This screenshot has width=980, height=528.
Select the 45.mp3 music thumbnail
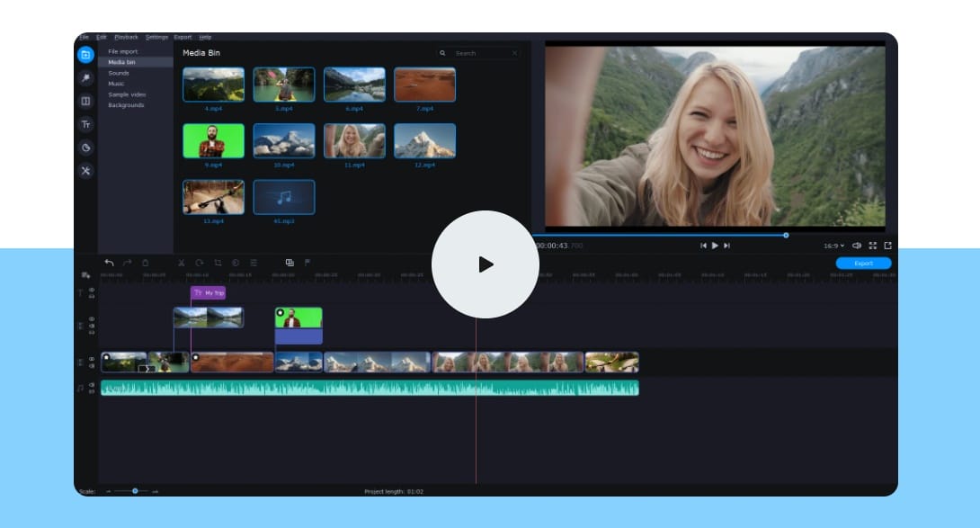285,196
